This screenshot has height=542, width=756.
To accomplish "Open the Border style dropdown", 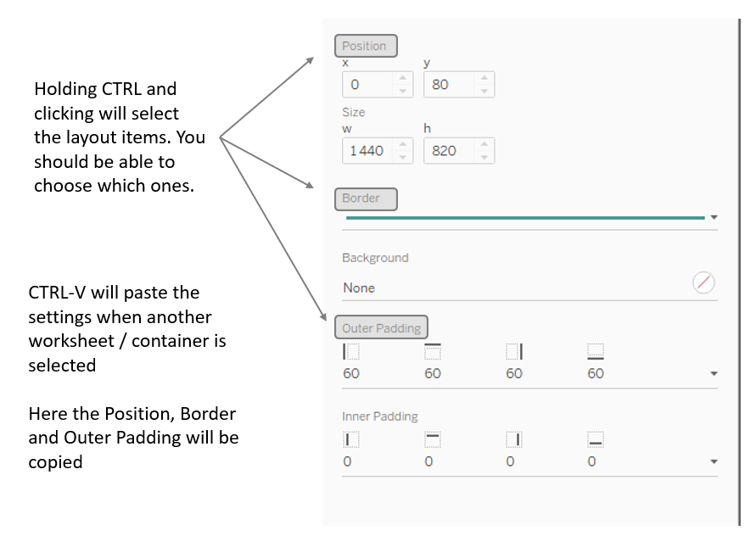I will click(713, 218).
